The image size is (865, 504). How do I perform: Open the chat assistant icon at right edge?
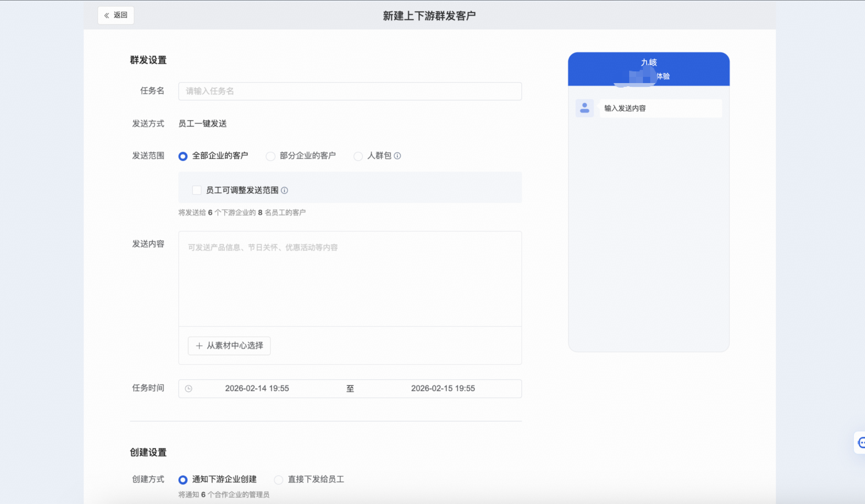(x=860, y=443)
